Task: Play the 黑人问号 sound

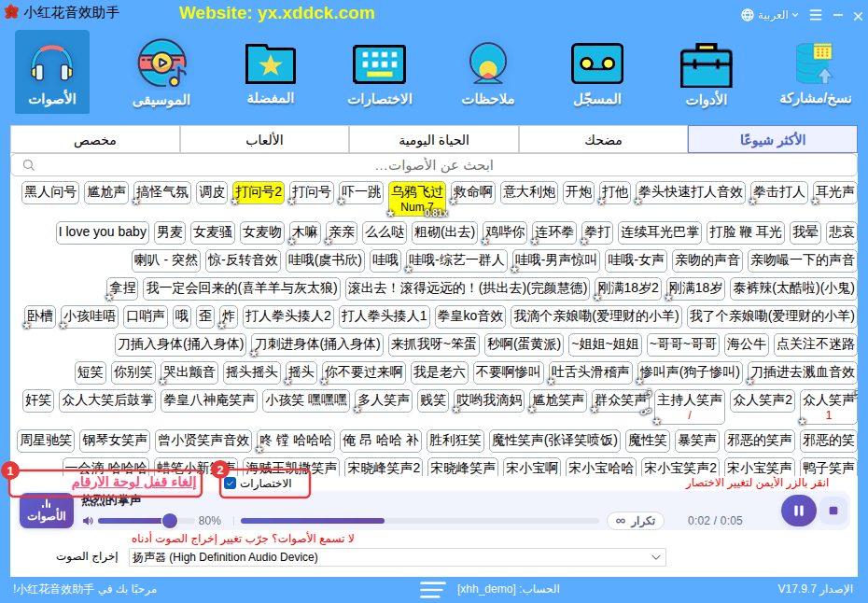Action: point(50,192)
